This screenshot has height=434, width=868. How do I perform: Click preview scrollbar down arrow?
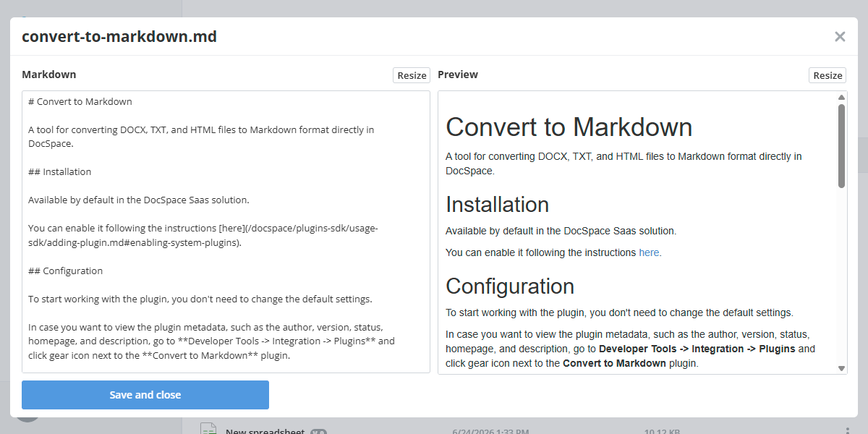[x=841, y=368]
